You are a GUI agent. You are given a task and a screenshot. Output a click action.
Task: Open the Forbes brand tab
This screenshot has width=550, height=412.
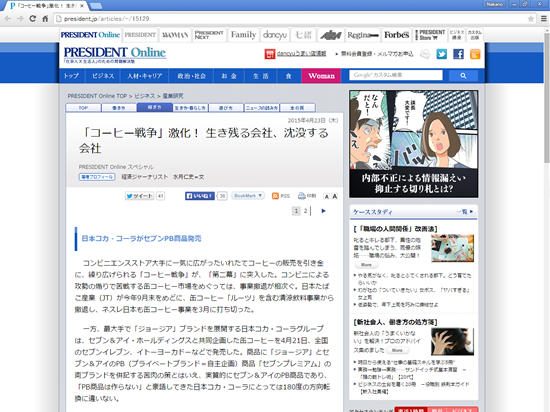pyautogui.click(x=396, y=35)
